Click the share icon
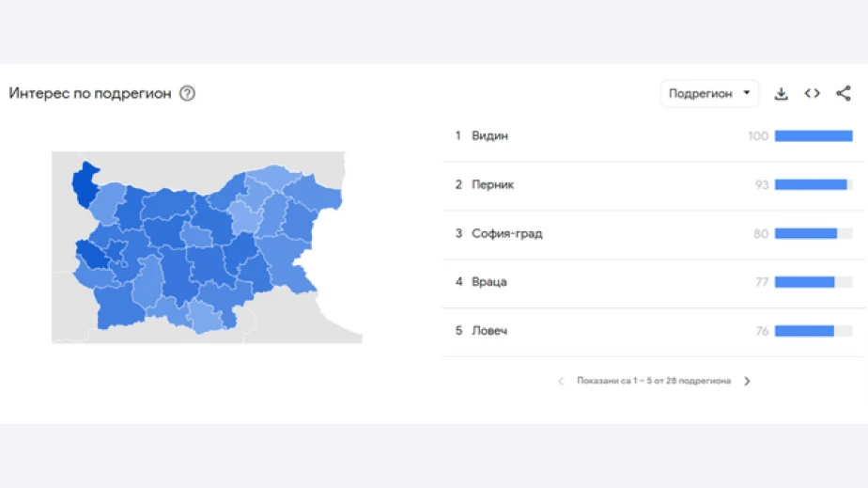 844,93
